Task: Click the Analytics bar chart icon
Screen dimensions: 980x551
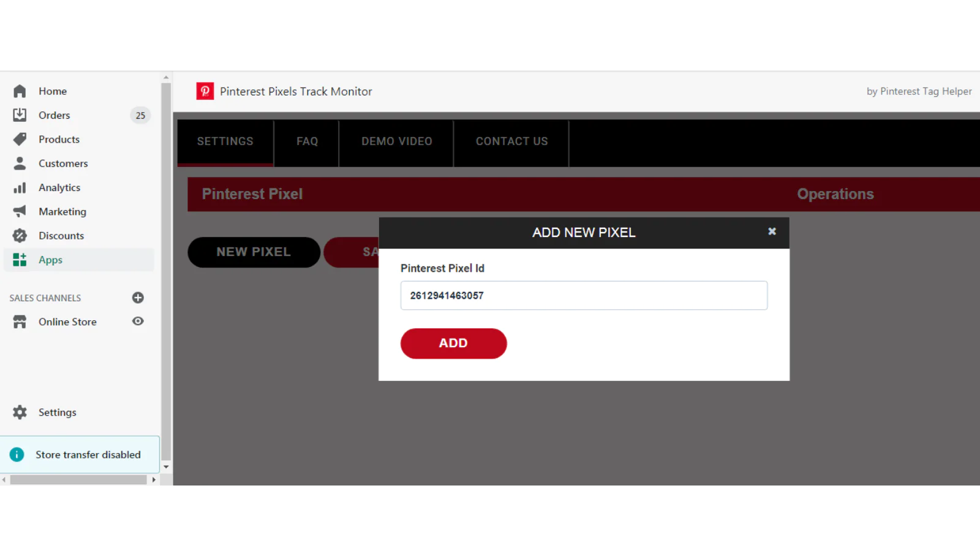Action: 20,187
